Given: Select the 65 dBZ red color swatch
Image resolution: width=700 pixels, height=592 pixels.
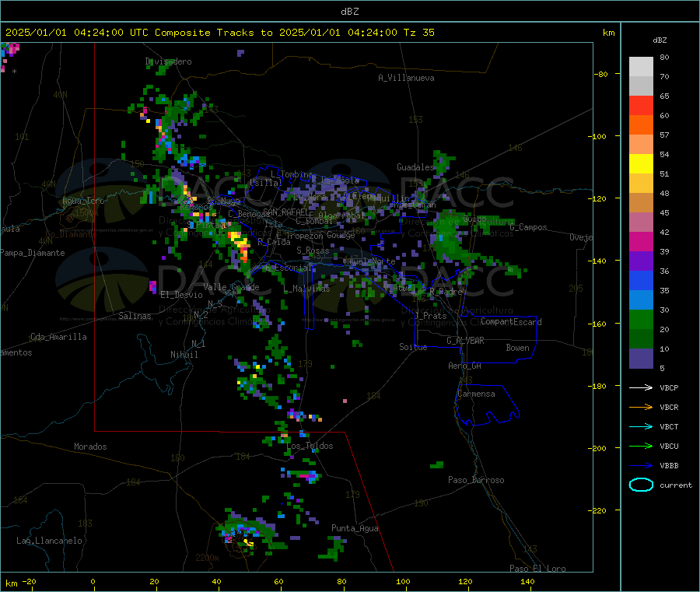Looking at the screenshot, I should (x=641, y=105).
